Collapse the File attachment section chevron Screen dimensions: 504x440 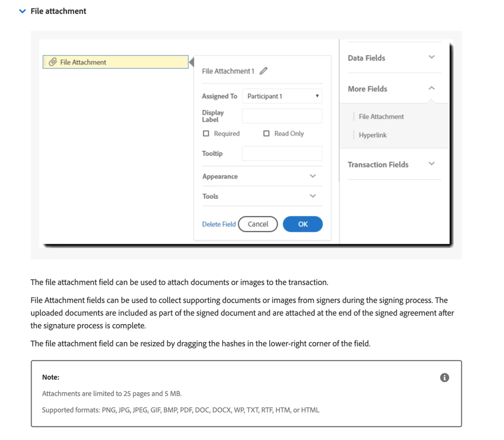(23, 11)
